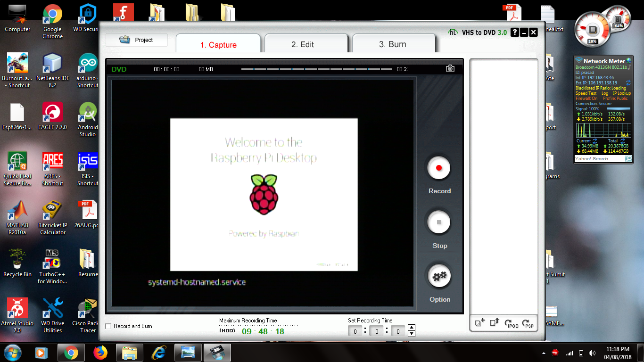Open the Computer desktop icon
This screenshot has height=362, width=644.
[17, 19]
